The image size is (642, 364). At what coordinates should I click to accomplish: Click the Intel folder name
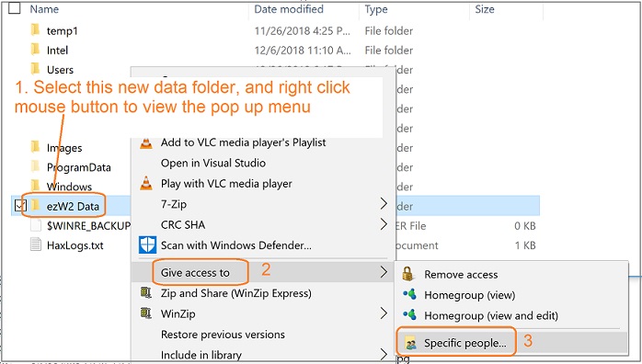[57, 51]
